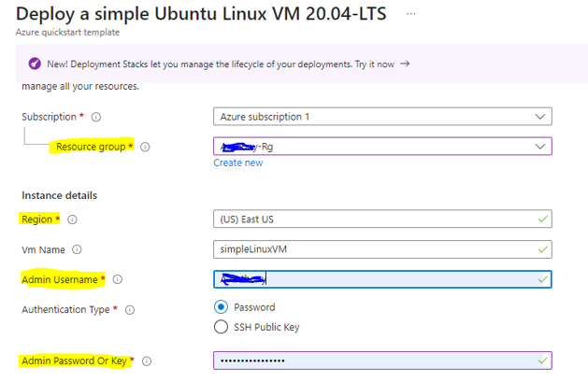
Task: Open the Region combo box
Action: pyautogui.click(x=382, y=219)
